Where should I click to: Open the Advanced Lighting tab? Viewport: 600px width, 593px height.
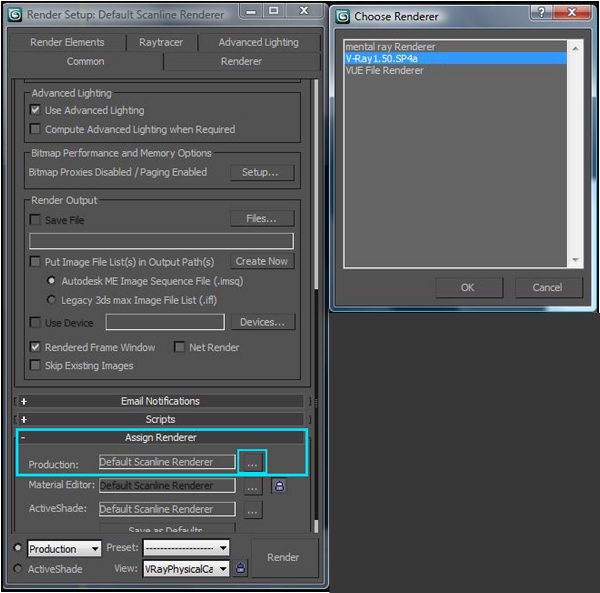(258, 42)
